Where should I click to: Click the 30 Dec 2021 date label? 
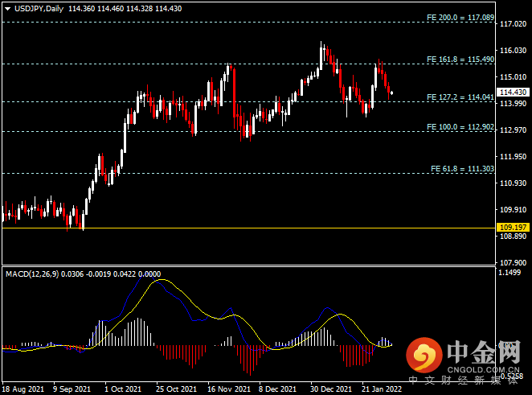331,389
